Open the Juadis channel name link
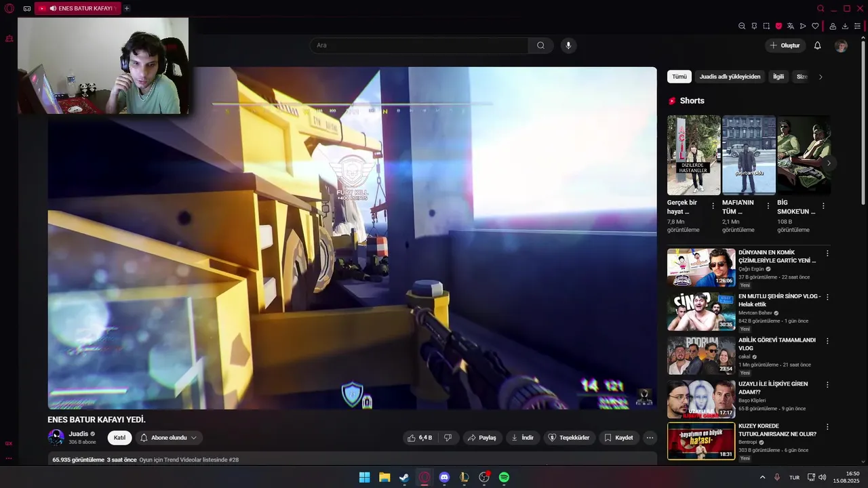 (x=79, y=434)
